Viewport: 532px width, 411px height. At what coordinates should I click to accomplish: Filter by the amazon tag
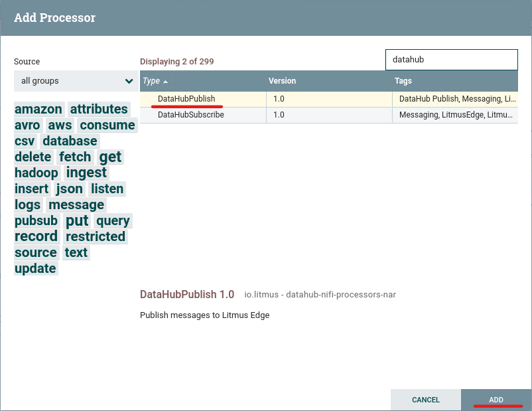38,109
